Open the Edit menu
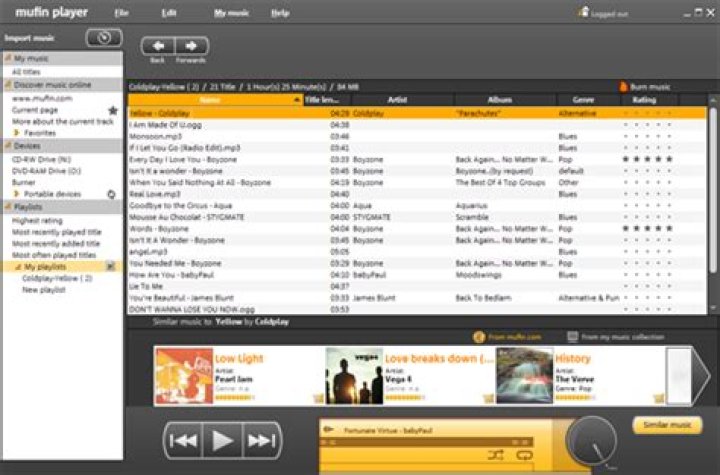Image resolution: width=720 pixels, height=475 pixels. point(169,13)
